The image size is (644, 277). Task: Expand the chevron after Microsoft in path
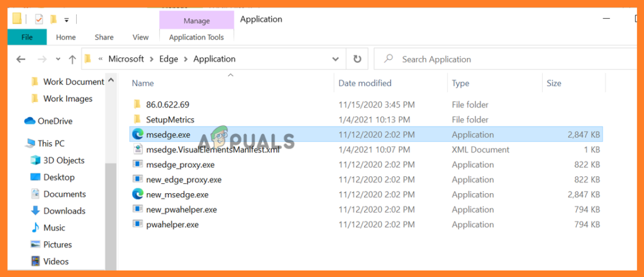(152, 59)
